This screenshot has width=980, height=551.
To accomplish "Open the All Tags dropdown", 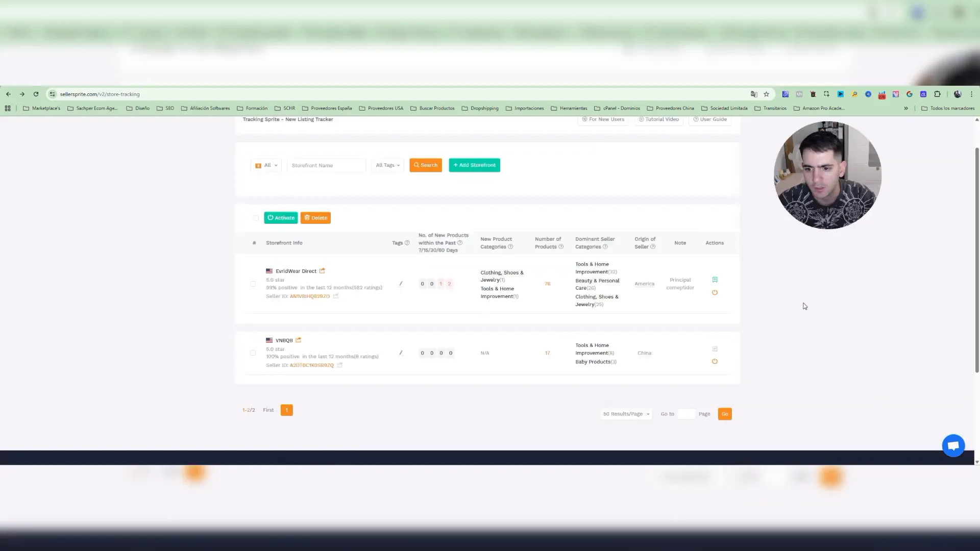I will click(388, 165).
